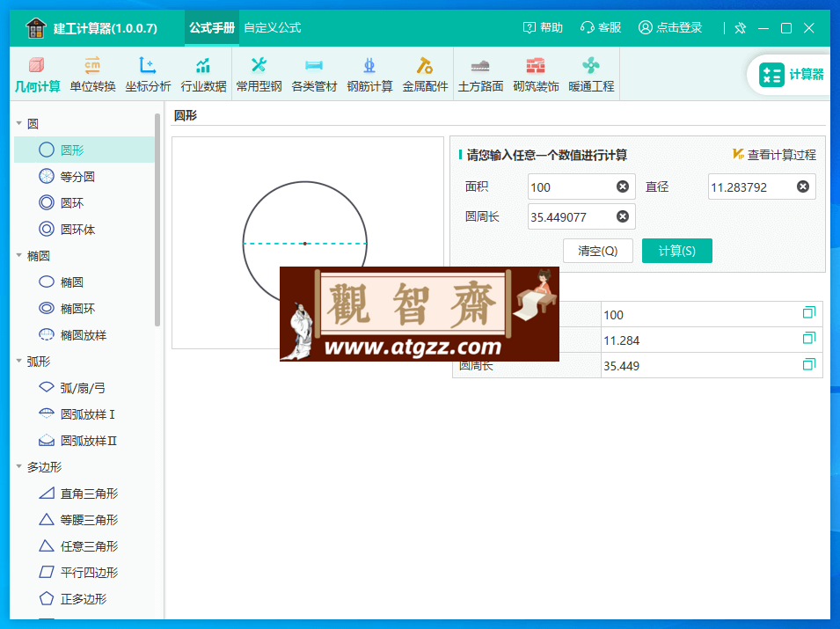Click the house app logo icon
The image size is (840, 629).
coord(36,28)
